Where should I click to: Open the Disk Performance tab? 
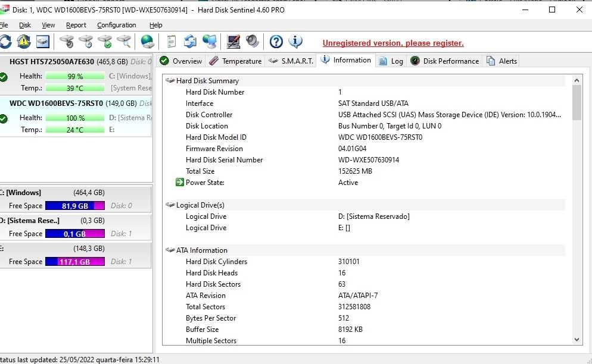[x=445, y=61]
